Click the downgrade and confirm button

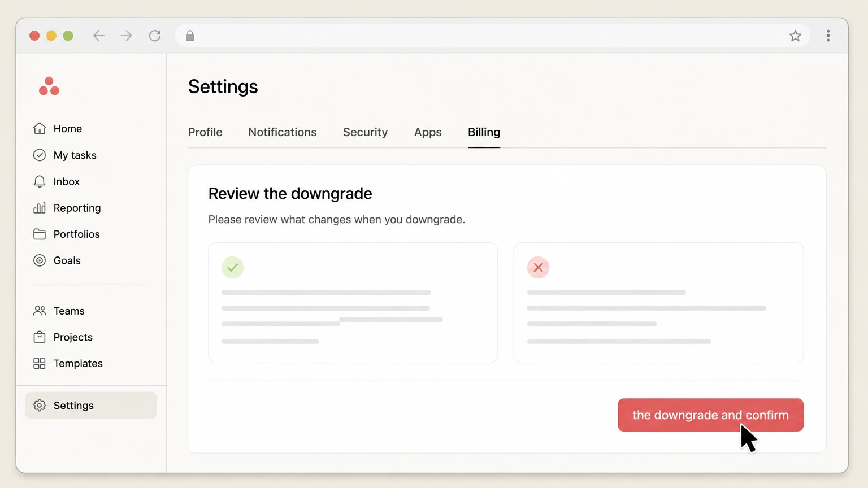point(710,415)
